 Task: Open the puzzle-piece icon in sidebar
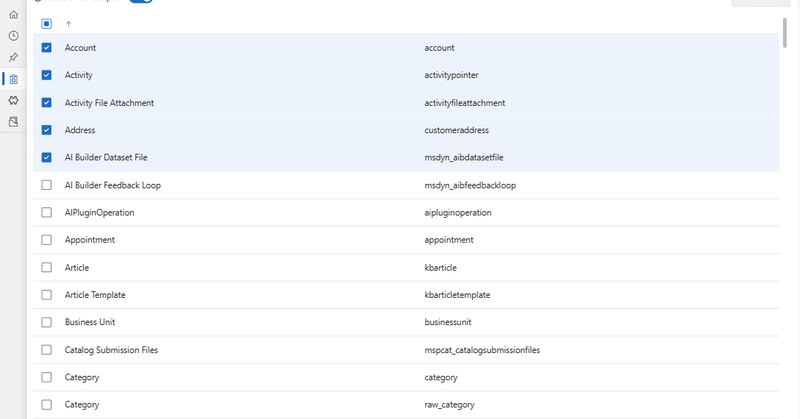(13, 101)
